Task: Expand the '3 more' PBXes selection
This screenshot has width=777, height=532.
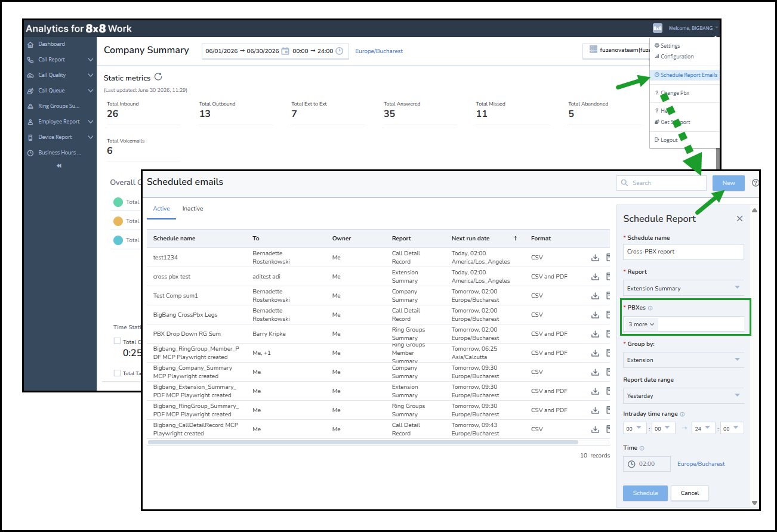Action: (642, 324)
